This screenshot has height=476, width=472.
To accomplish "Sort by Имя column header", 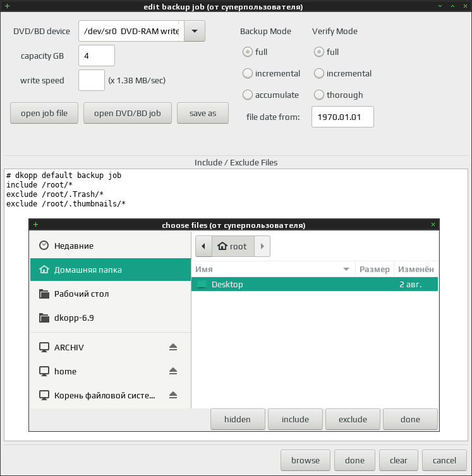I will 273,270.
